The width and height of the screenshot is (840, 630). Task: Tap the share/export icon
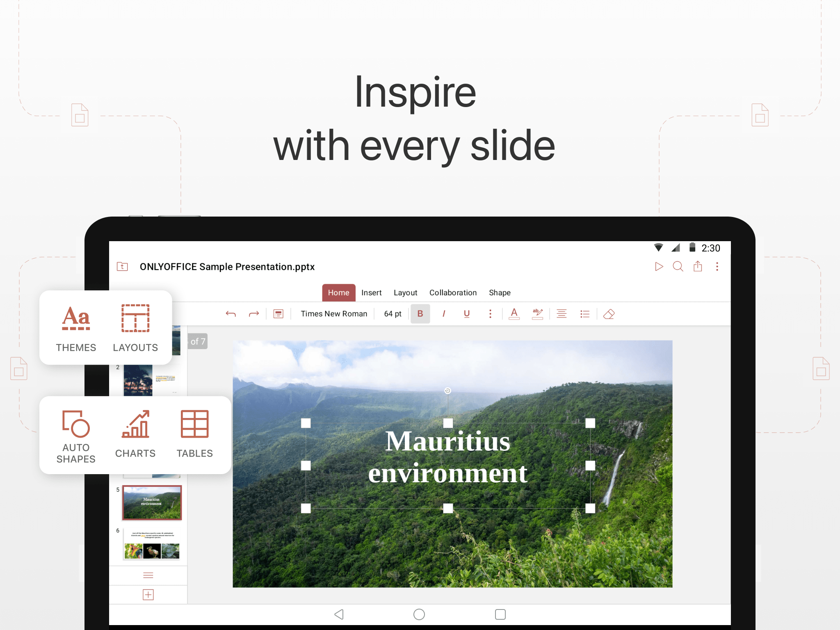point(698,267)
